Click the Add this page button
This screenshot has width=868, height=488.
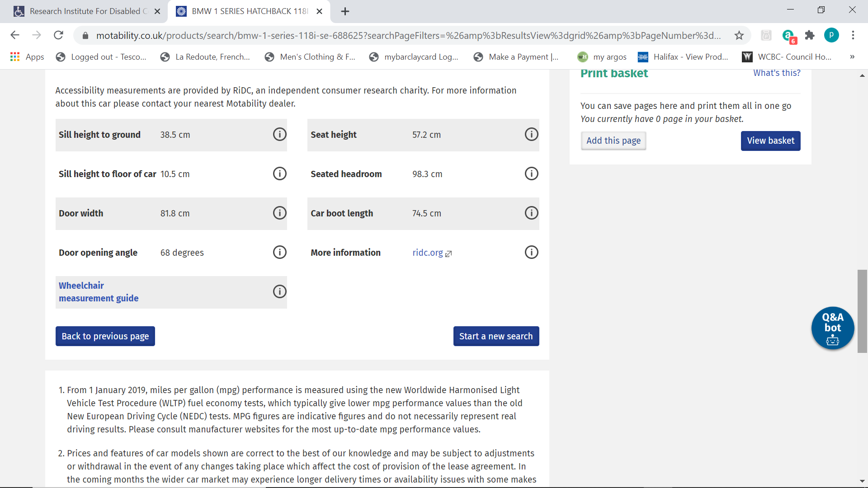pyautogui.click(x=613, y=141)
